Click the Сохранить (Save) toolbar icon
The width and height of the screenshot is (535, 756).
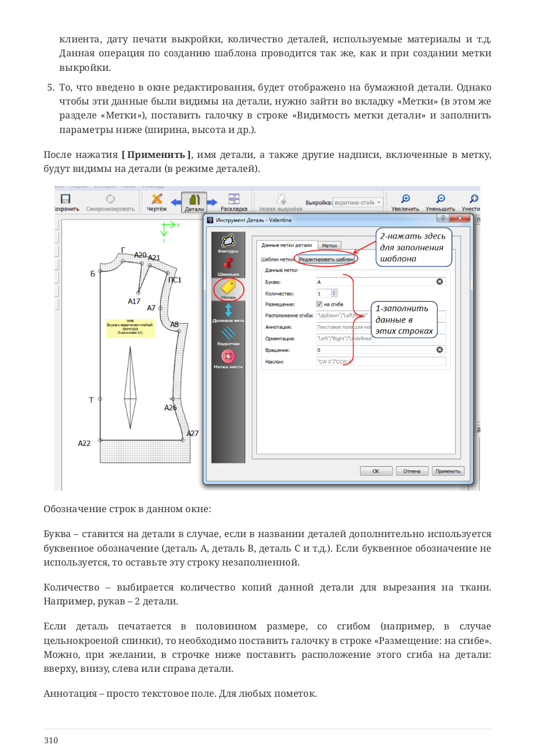[66, 202]
